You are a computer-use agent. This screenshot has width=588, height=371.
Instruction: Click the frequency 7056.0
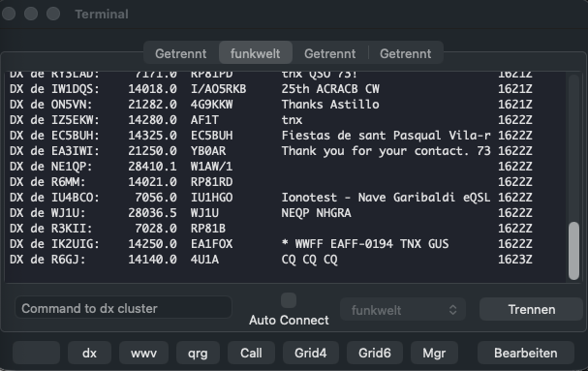tap(156, 198)
